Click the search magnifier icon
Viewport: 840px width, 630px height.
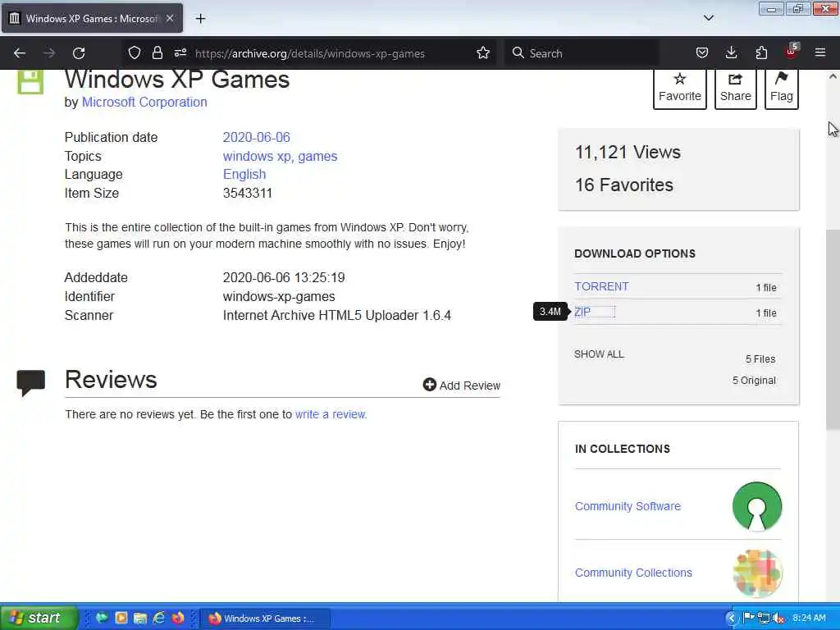click(x=518, y=52)
